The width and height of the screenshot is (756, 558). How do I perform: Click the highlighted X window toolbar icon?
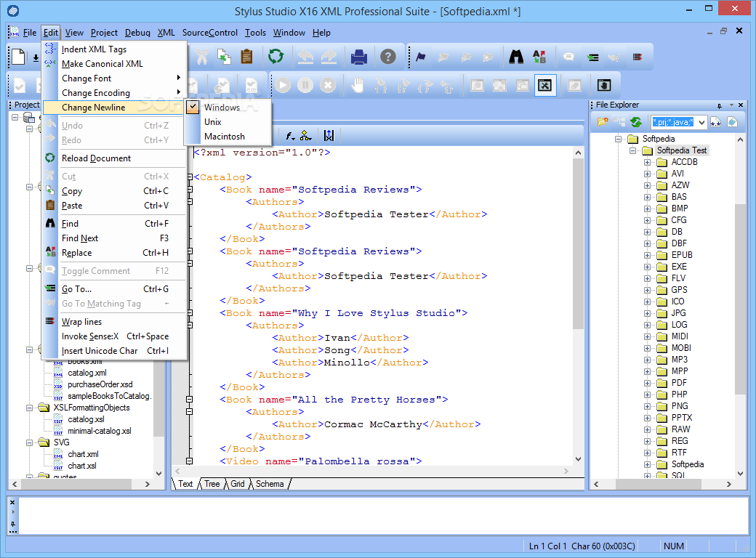tap(544, 85)
